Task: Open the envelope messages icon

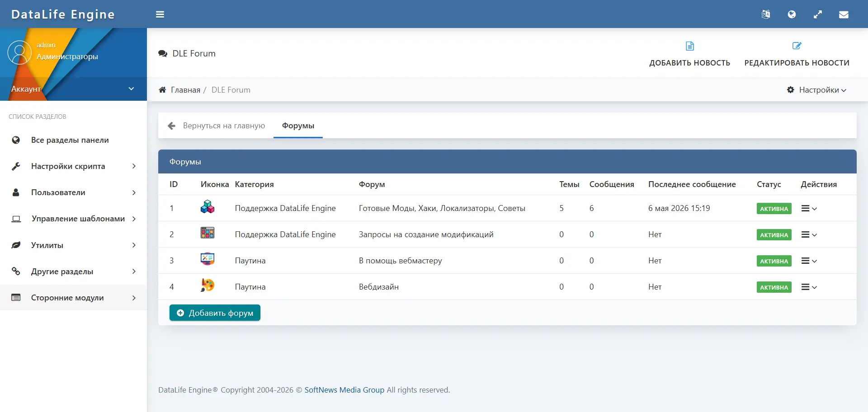Action: (x=844, y=14)
